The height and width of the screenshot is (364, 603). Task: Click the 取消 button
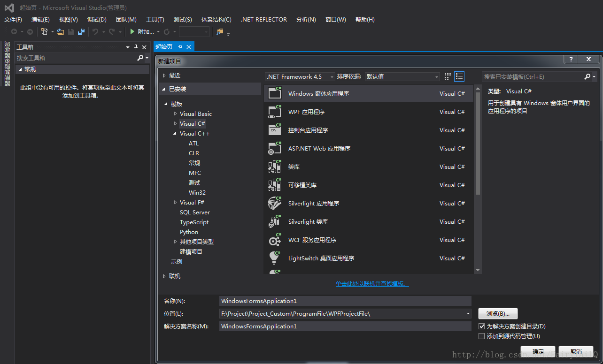576,351
